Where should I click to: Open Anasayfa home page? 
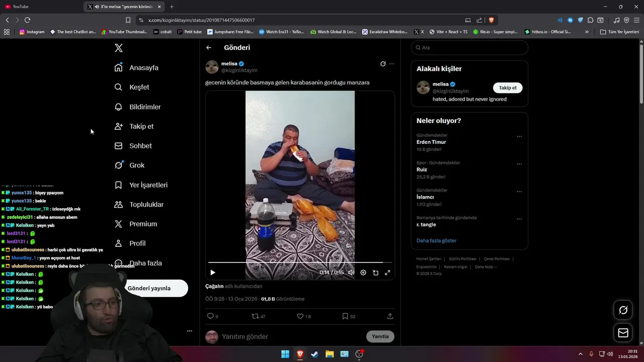pos(136,67)
